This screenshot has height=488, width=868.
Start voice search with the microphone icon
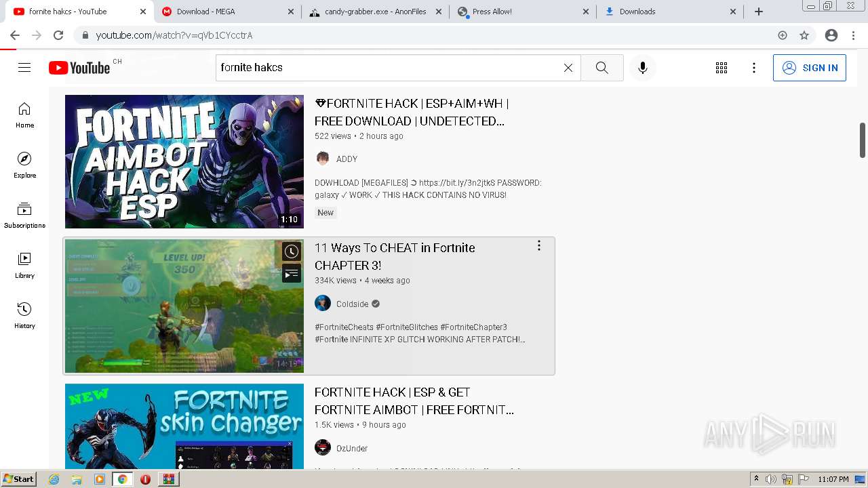pyautogui.click(x=643, y=68)
